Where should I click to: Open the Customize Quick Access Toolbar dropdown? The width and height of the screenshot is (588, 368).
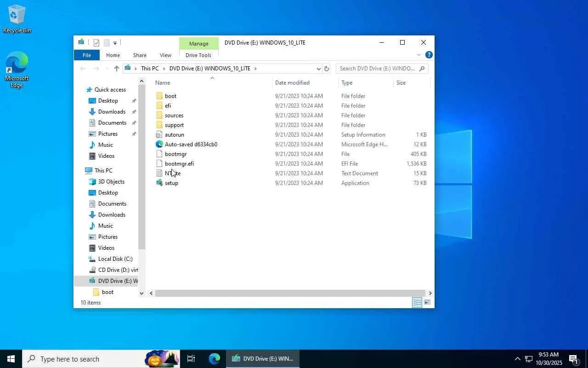tap(115, 43)
